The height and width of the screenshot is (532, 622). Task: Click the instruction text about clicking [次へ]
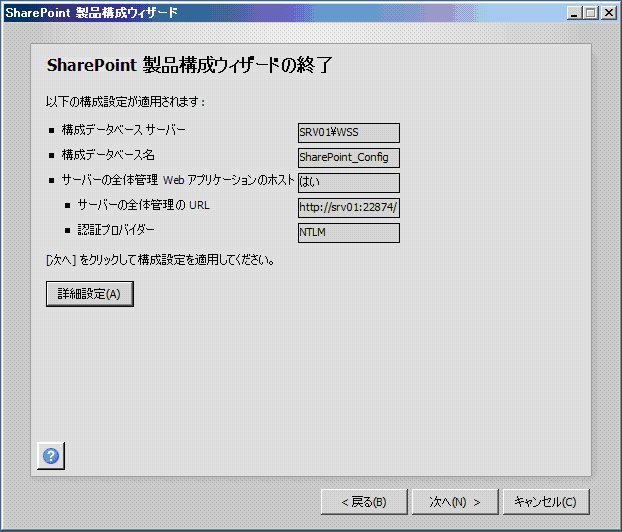pyautogui.click(x=160, y=260)
